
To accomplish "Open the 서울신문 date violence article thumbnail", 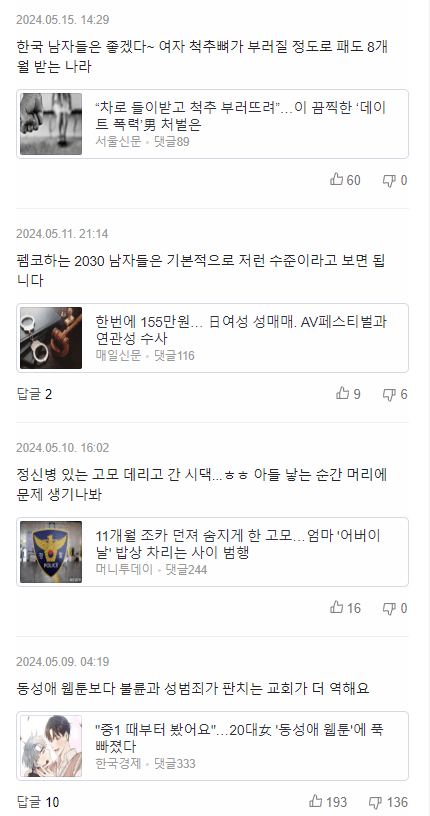I will click(x=51, y=124).
